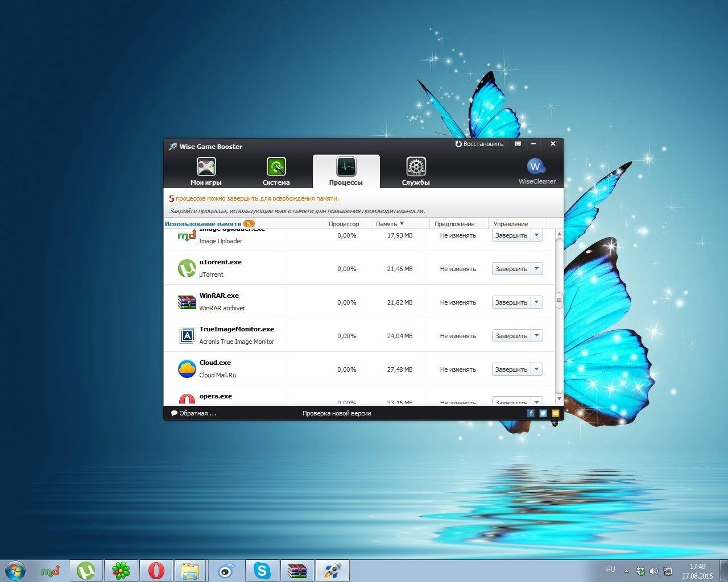728x582 pixels.
Task: Click the scrollbar up arrow in process list
Action: tap(559, 234)
